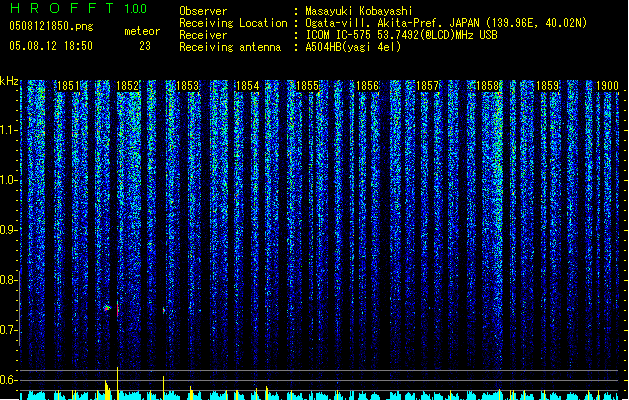The height and width of the screenshot is (400, 629).
Task: Click the 1857 time marker
Action: (x=427, y=86)
